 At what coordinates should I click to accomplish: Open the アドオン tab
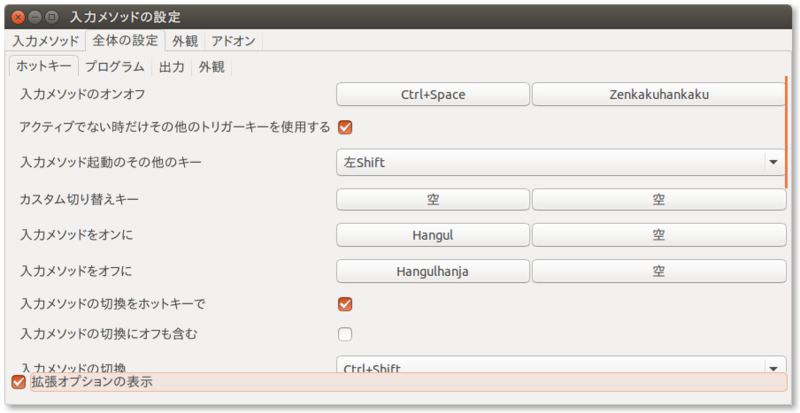[x=234, y=41]
